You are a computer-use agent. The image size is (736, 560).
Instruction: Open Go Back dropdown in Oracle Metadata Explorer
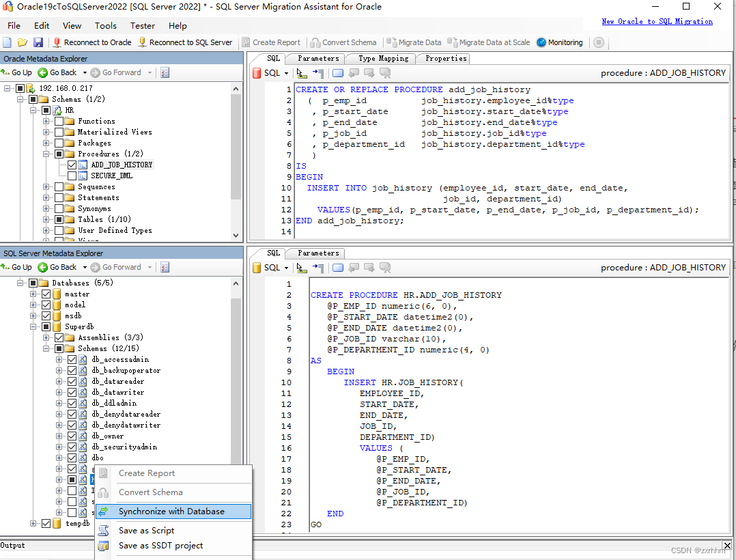click(x=85, y=73)
